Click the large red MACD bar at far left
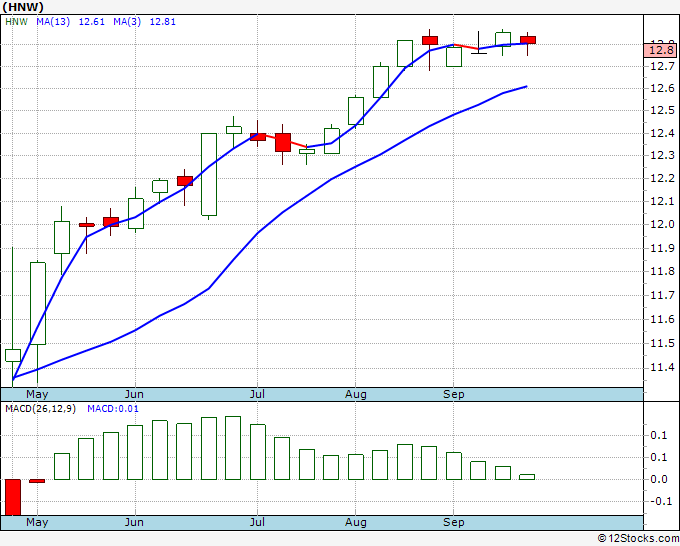 tap(13, 496)
